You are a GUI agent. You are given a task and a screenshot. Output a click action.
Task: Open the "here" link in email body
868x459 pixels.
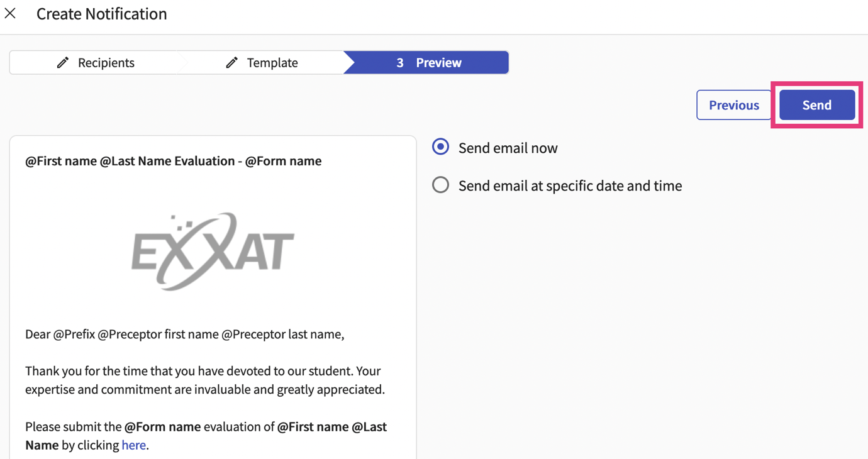click(133, 445)
